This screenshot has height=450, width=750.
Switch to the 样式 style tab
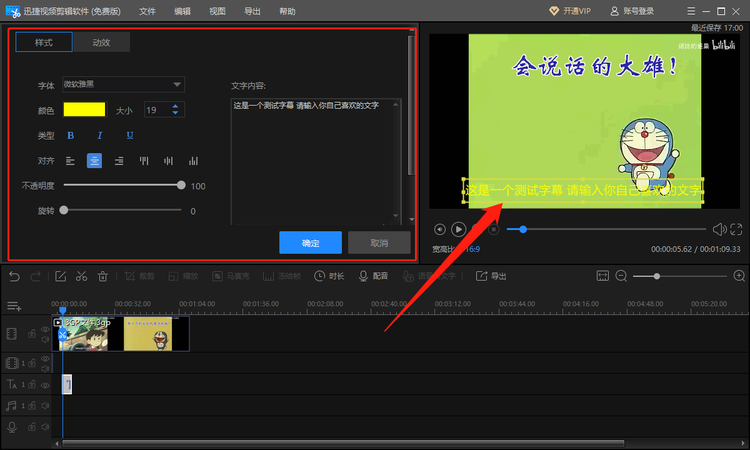[x=44, y=42]
